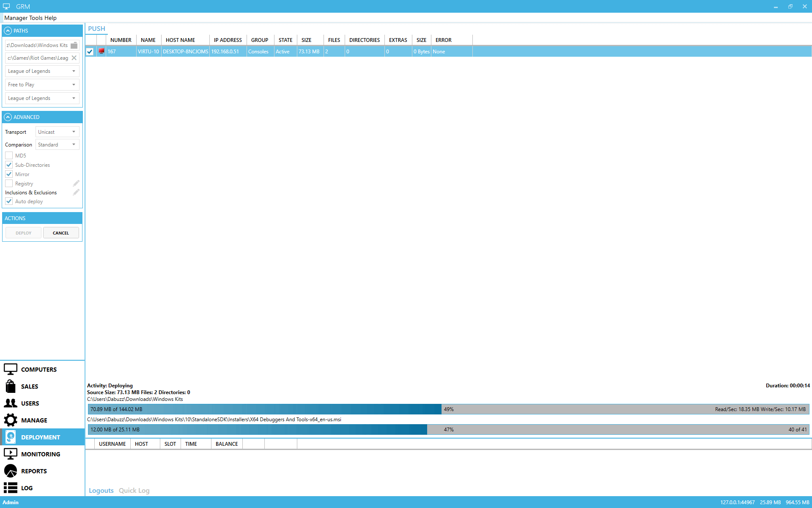Open the Log list icon
Screen dimensions: 812x508
[11, 488]
